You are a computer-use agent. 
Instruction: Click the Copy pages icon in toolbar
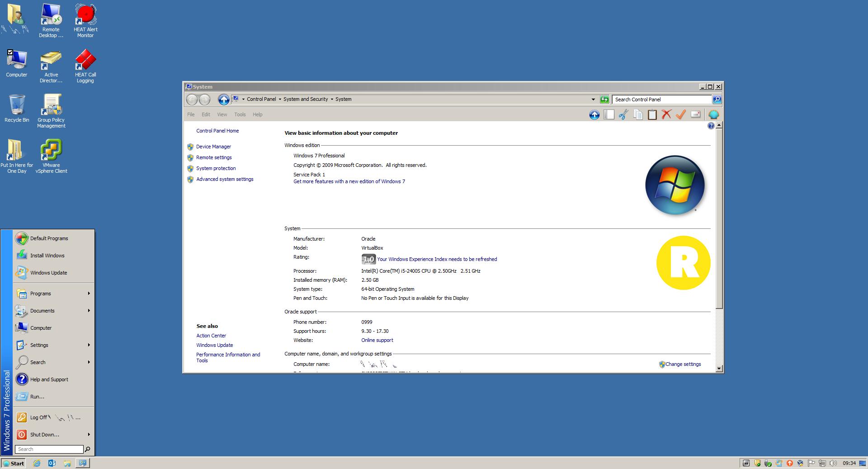click(x=638, y=115)
